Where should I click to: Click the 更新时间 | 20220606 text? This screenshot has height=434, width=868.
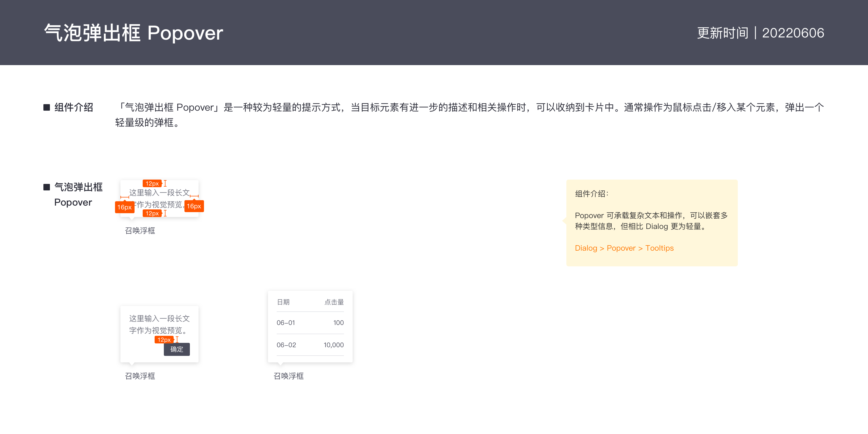tap(761, 33)
